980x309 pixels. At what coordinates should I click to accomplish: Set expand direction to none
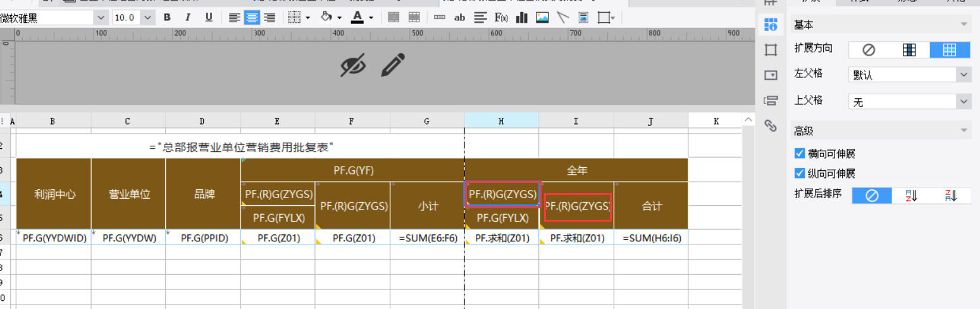pyautogui.click(x=869, y=50)
